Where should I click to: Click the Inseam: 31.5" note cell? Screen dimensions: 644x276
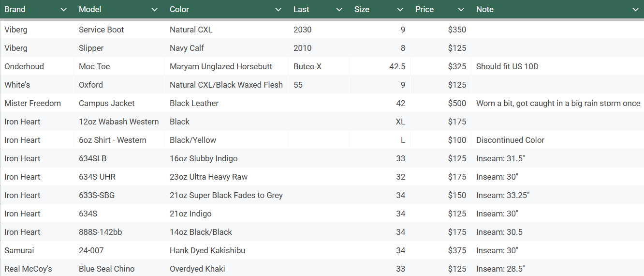pos(557,158)
